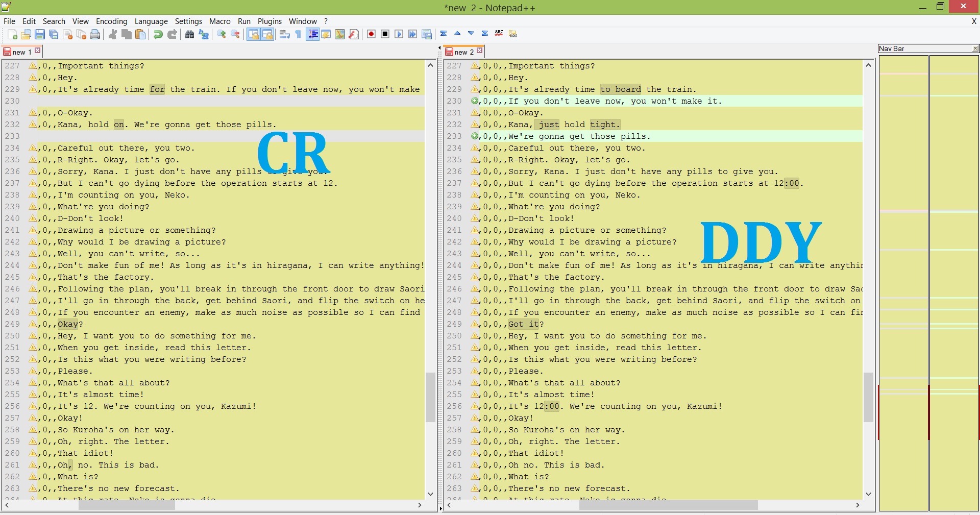Toggle the Compare Nav Bar icon
This screenshot has width=980, height=515.
[x=513, y=34]
